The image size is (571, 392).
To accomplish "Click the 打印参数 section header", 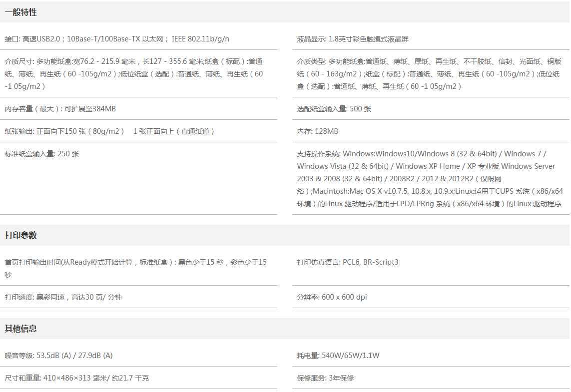I will click(21, 235).
